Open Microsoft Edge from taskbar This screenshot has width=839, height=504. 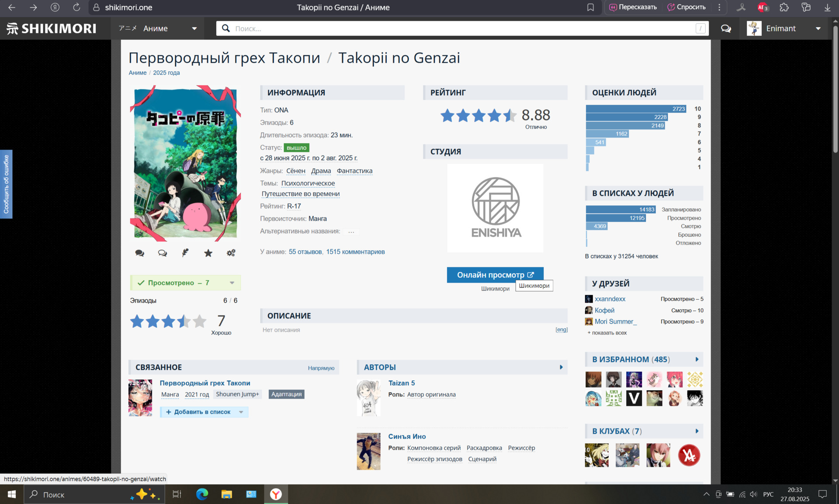[202, 494]
